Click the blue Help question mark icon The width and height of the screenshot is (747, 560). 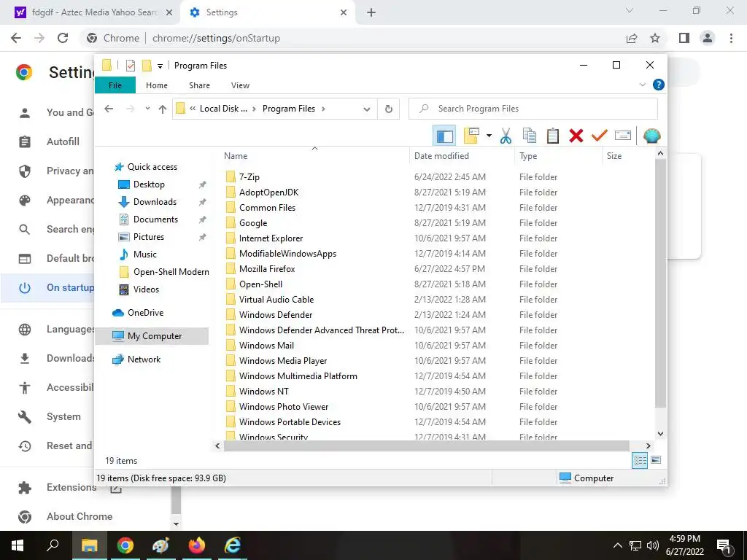tap(659, 85)
